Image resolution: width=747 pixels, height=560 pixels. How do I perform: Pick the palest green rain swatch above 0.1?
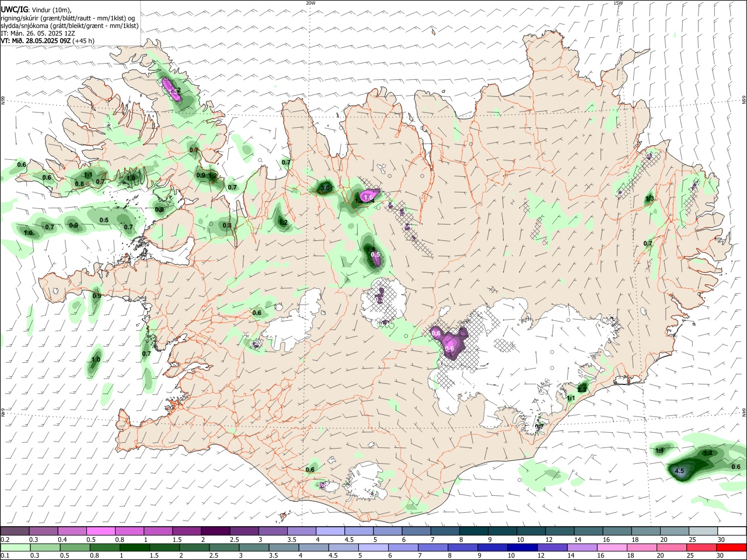pyautogui.click(x=15, y=547)
